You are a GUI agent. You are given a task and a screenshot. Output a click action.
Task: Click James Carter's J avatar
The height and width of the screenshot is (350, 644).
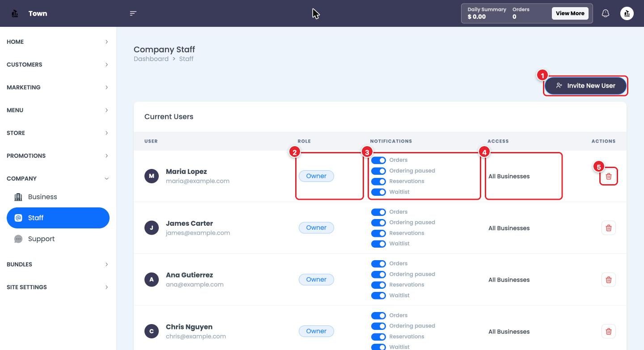152,228
